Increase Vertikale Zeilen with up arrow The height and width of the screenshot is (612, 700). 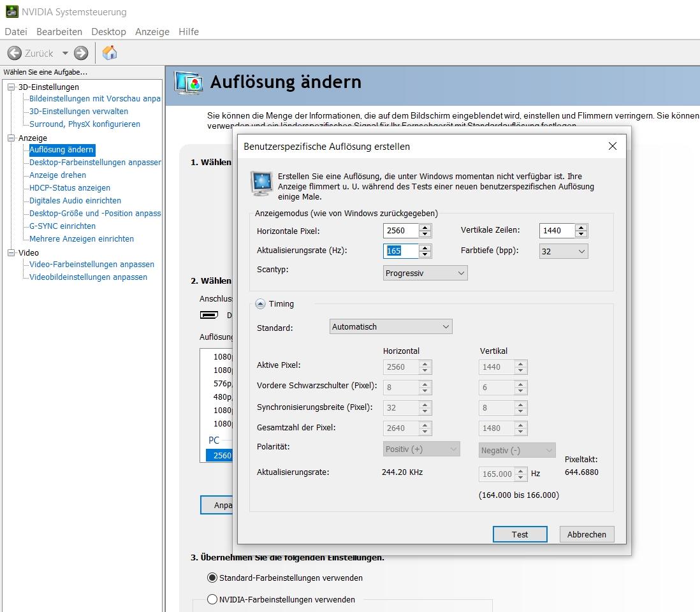click(581, 227)
